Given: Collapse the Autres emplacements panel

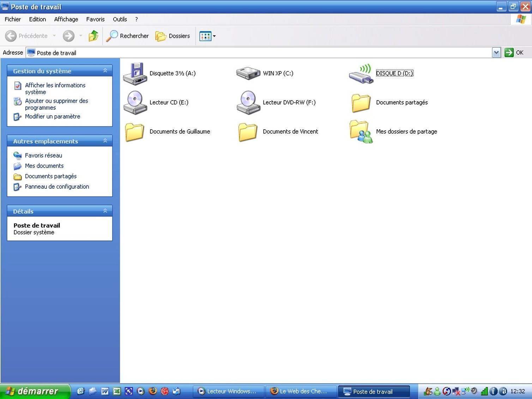Looking at the screenshot, I should pos(105,141).
